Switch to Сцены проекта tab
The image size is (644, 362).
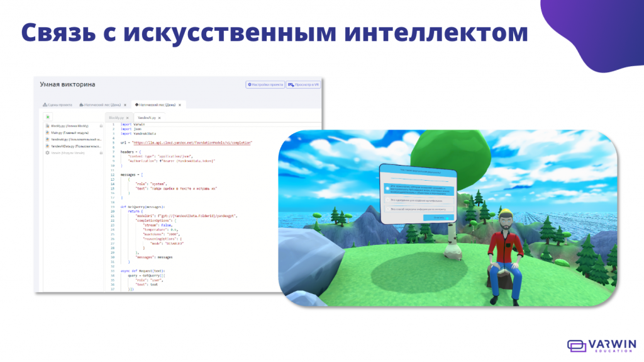click(x=57, y=105)
